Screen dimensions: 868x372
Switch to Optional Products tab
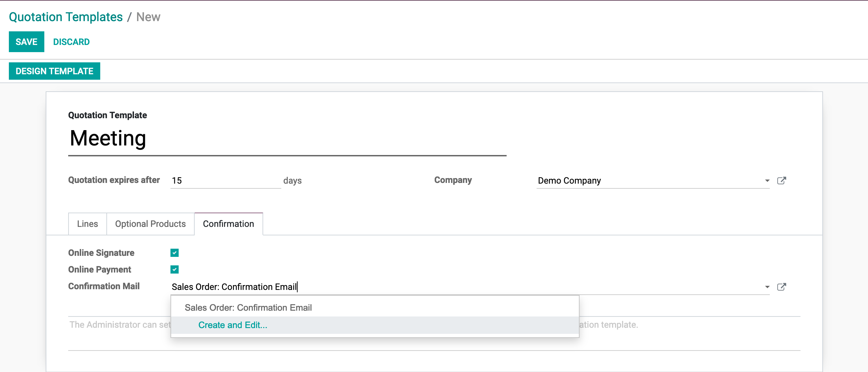coord(150,224)
